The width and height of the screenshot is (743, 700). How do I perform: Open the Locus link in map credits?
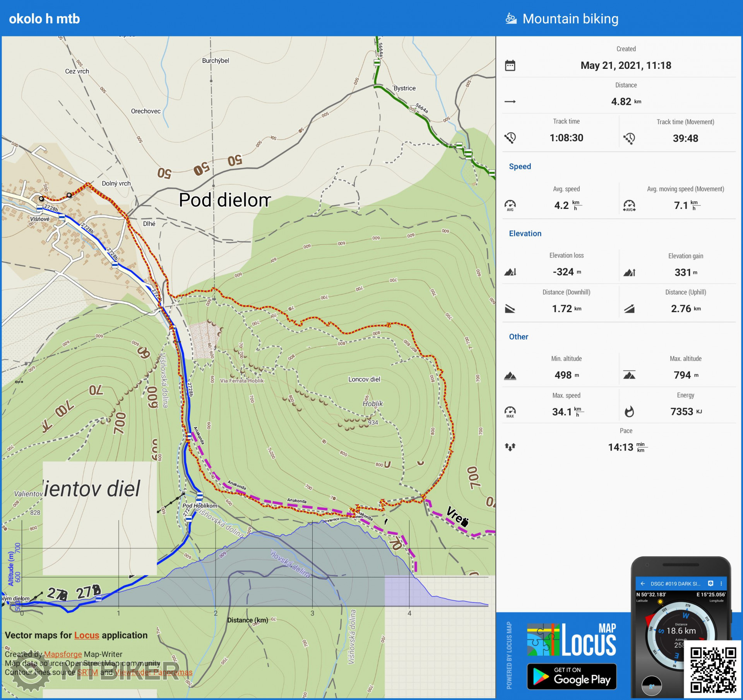point(87,635)
